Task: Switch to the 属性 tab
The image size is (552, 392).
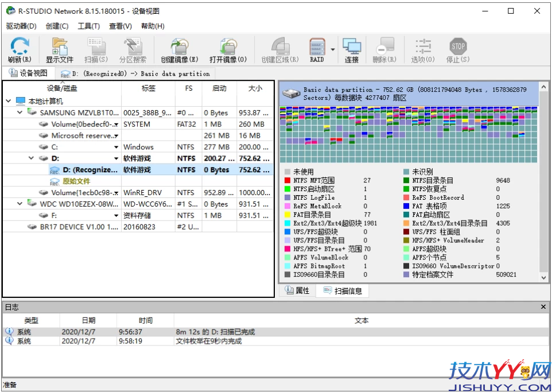Action: pyautogui.click(x=298, y=290)
